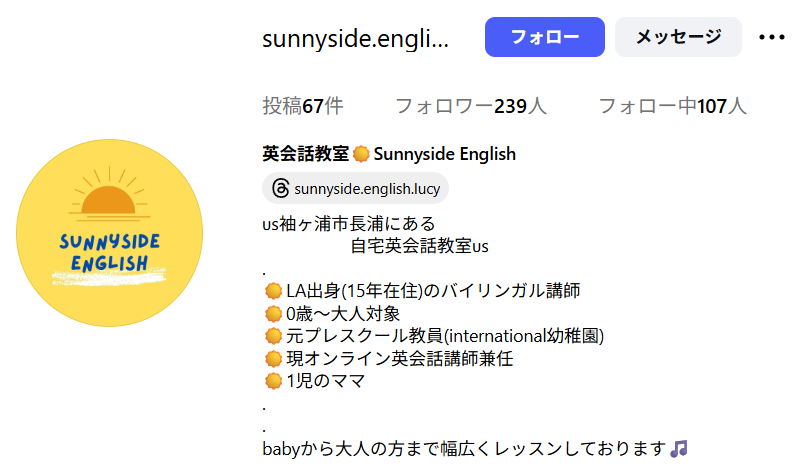
Task: Click the sun emoji beside 英会話教室
Action: click(361, 154)
